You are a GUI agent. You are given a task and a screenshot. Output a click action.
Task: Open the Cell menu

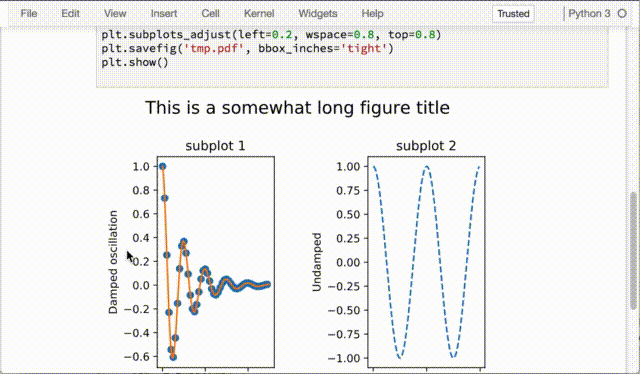click(x=210, y=13)
